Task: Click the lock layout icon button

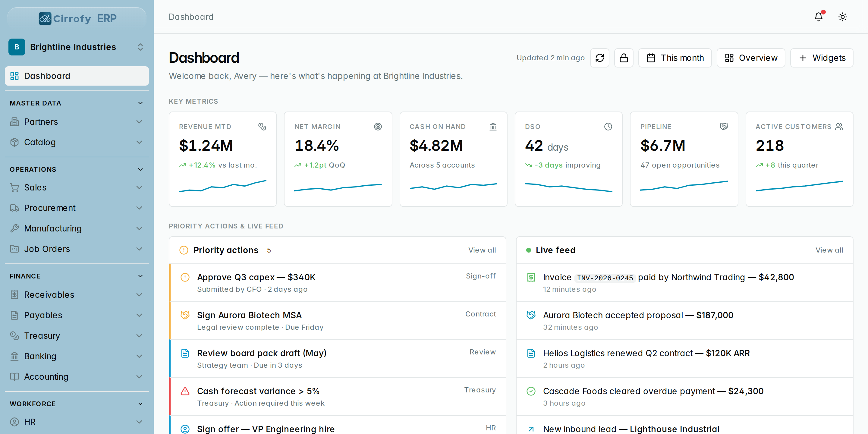Action: (624, 58)
